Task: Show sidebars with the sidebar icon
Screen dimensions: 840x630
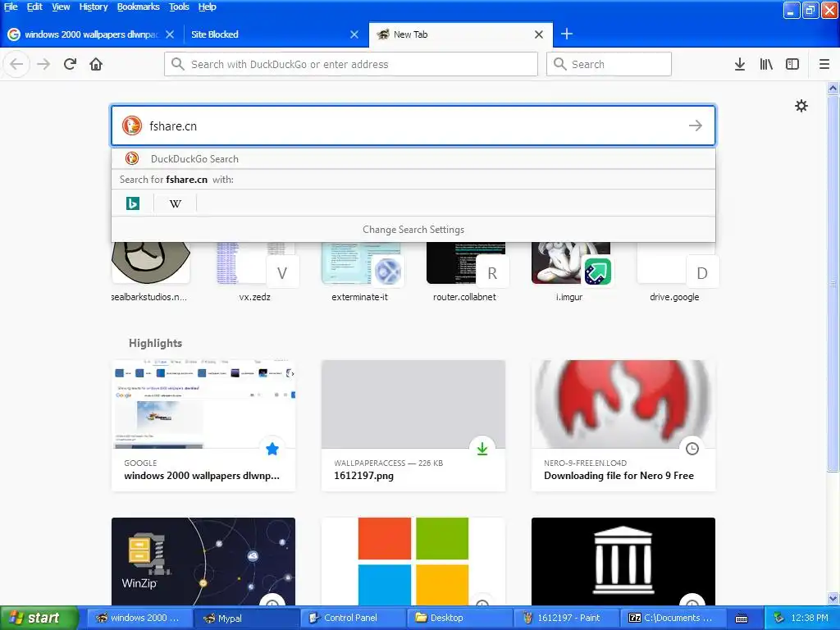Action: 792,64
